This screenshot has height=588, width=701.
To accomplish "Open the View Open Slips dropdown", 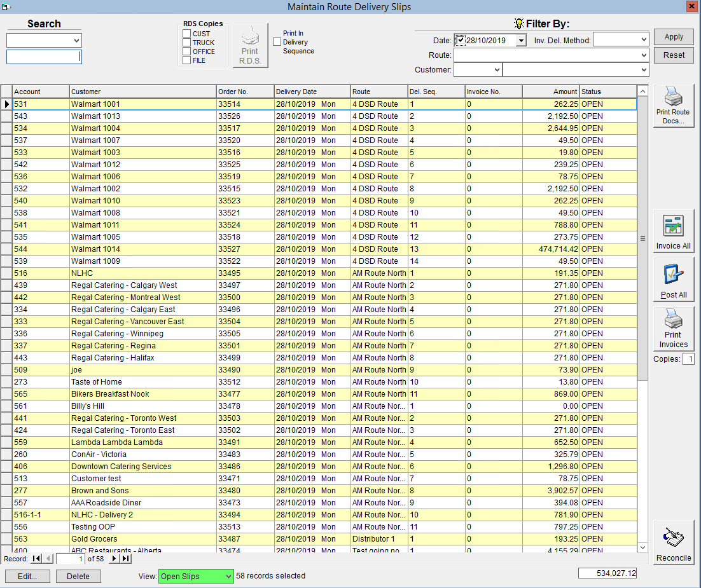I will 228,577.
